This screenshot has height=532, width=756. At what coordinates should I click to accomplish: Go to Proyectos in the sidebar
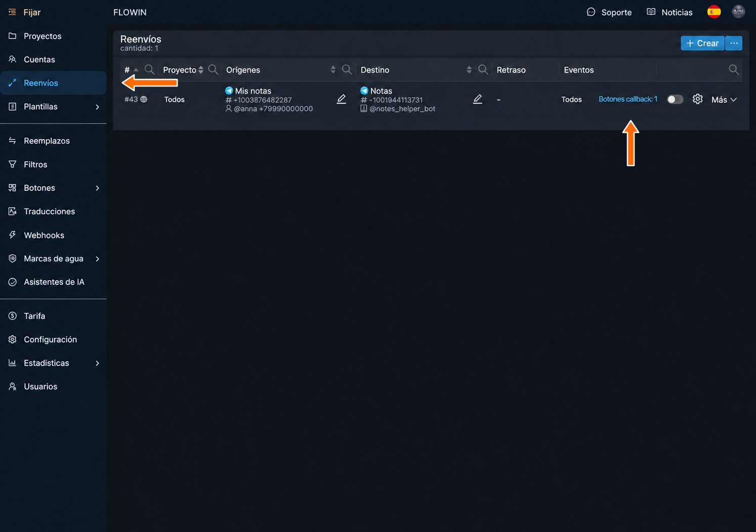pyautogui.click(x=53, y=36)
